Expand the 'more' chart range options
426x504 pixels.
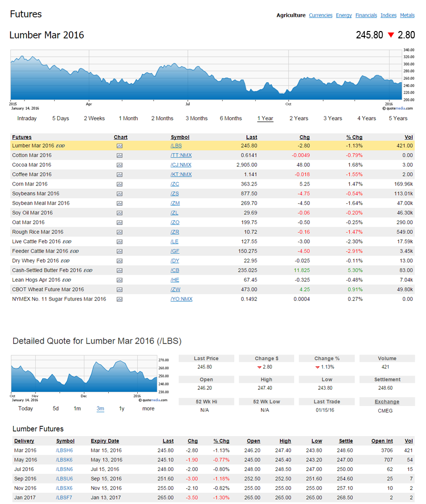148,409
